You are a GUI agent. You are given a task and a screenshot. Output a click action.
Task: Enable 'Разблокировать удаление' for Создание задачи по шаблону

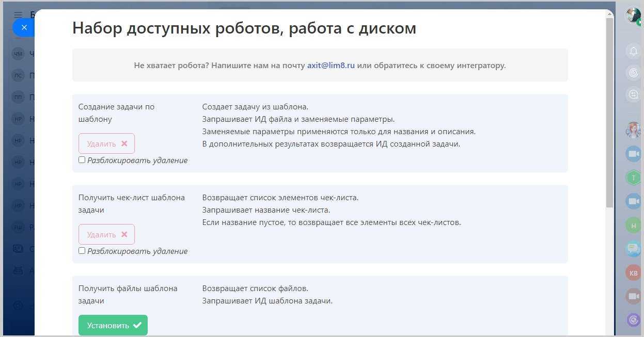(82, 160)
